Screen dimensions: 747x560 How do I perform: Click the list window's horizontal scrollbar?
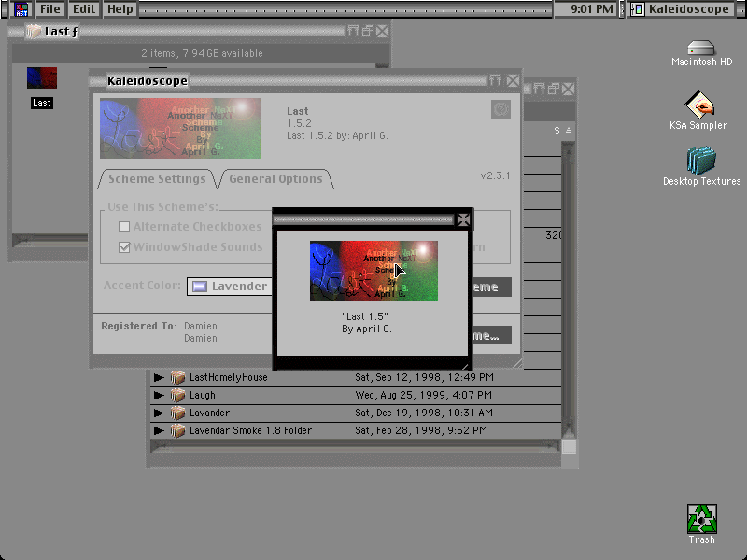pos(355,446)
